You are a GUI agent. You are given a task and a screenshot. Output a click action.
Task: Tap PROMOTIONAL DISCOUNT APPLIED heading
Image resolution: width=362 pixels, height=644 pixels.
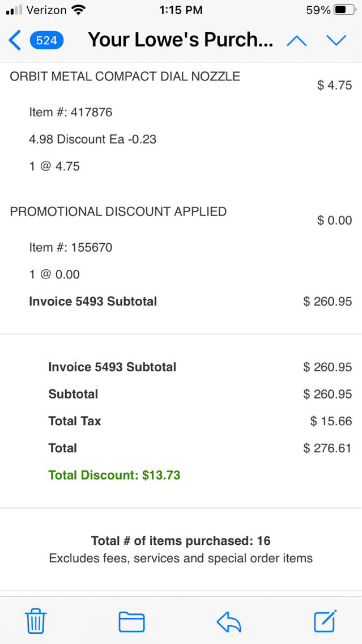(x=118, y=211)
